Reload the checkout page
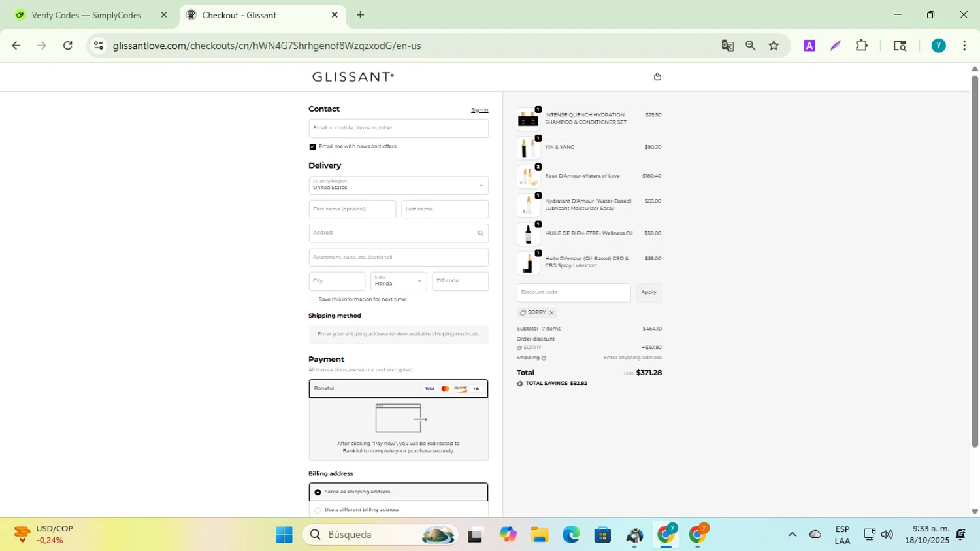 (68, 45)
